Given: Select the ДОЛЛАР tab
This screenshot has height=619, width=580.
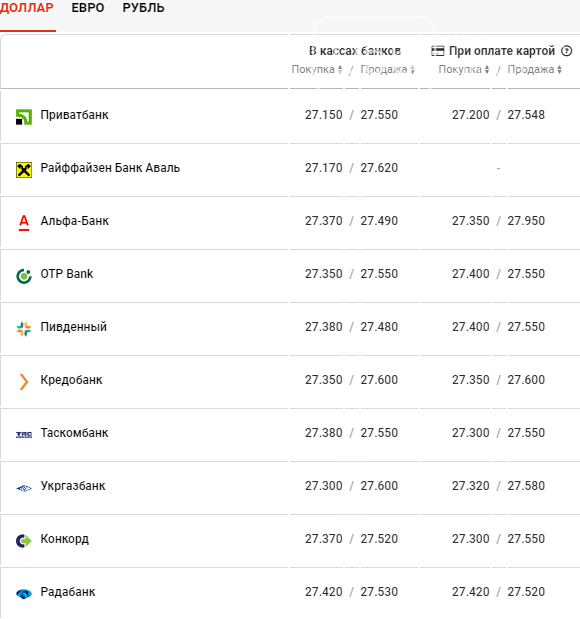Looking at the screenshot, I should 26,8.
